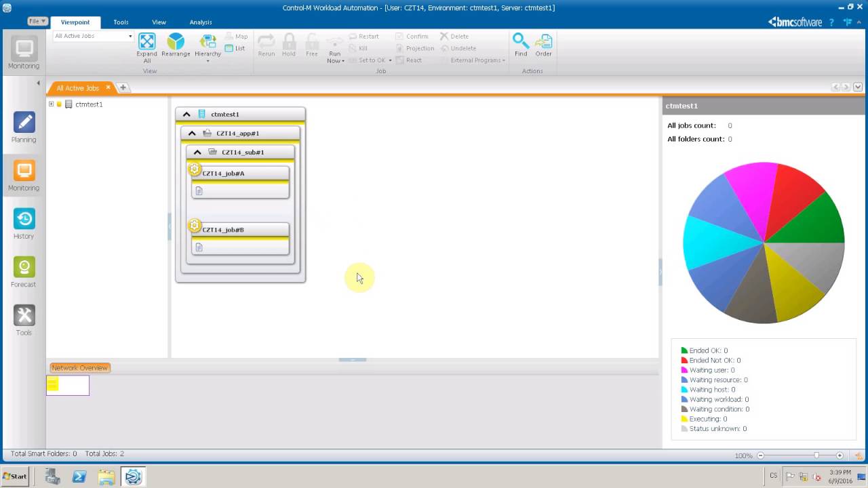Click the Ended Not OK red swatch

pos(684,361)
